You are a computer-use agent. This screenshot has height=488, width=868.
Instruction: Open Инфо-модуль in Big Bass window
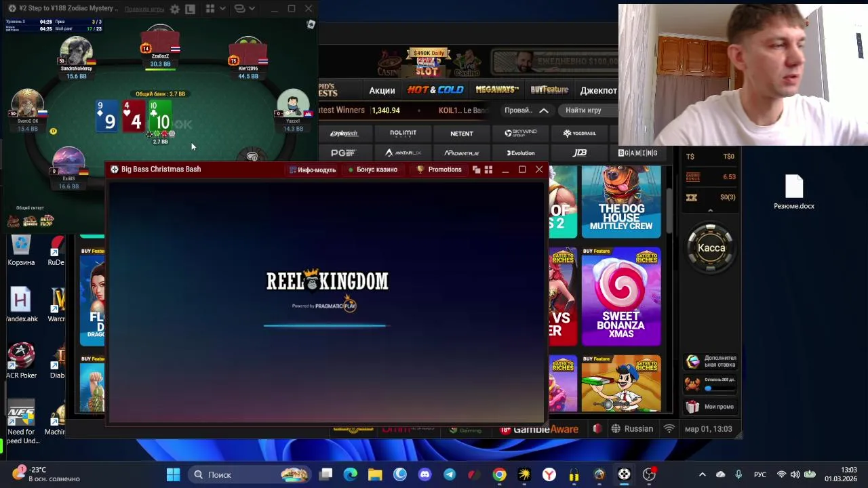313,169
